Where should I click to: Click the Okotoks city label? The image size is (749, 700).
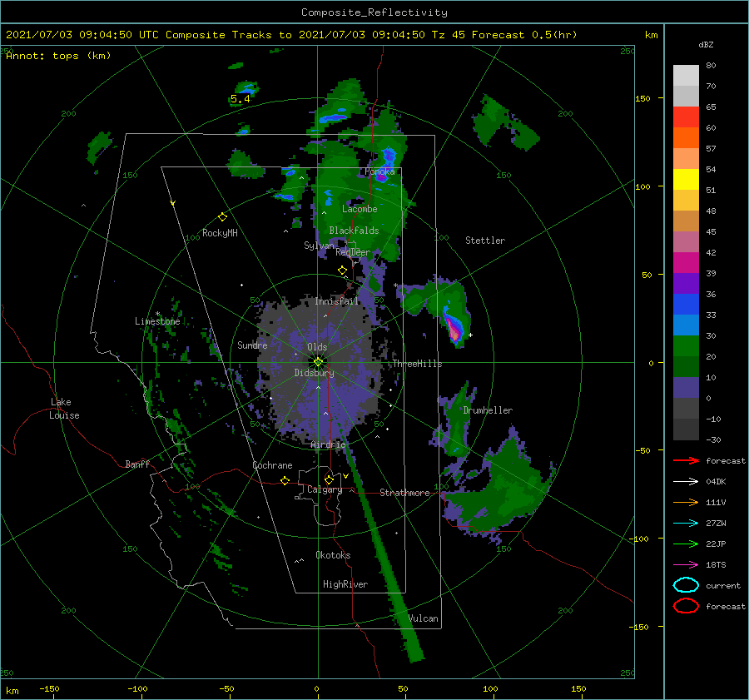click(x=333, y=555)
